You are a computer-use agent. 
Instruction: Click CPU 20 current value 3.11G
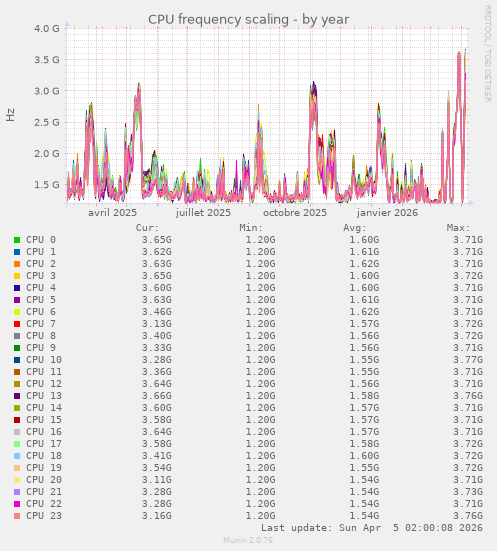(x=157, y=480)
